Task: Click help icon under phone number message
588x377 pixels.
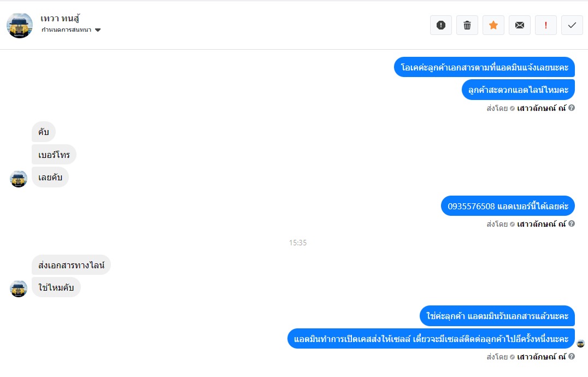Action: [572, 223]
